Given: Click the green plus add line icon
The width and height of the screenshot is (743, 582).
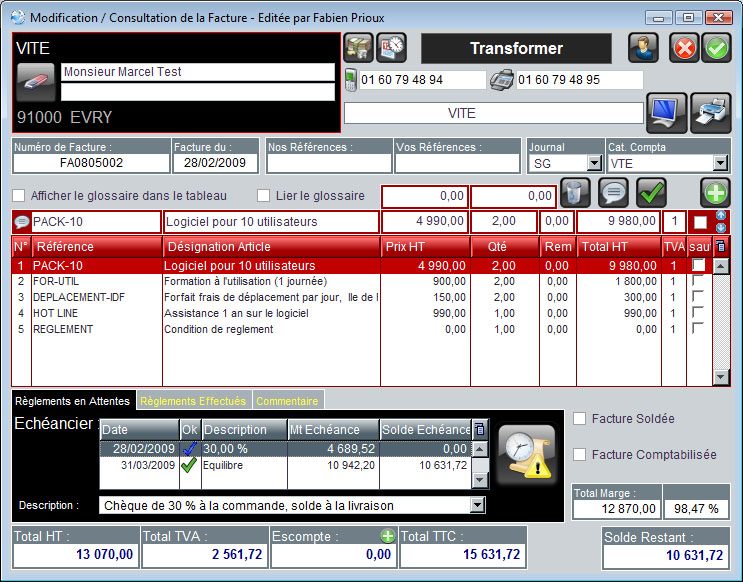Looking at the screenshot, I should point(715,192).
